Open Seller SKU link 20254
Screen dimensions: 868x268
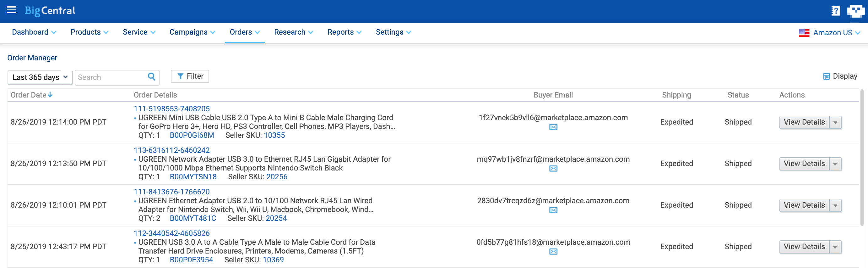click(276, 218)
